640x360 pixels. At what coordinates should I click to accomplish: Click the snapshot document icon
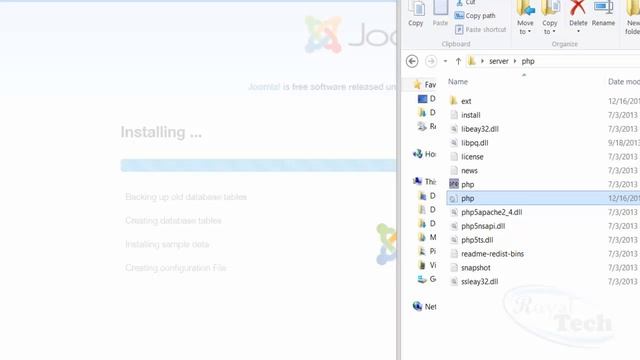click(454, 268)
